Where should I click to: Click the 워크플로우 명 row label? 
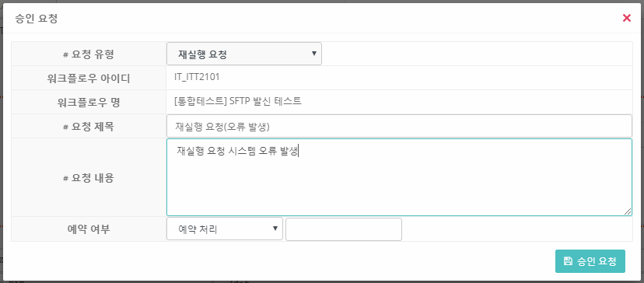pos(89,103)
